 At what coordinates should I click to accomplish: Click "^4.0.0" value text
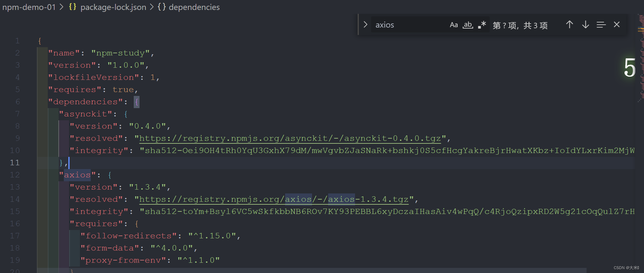[x=172, y=248]
